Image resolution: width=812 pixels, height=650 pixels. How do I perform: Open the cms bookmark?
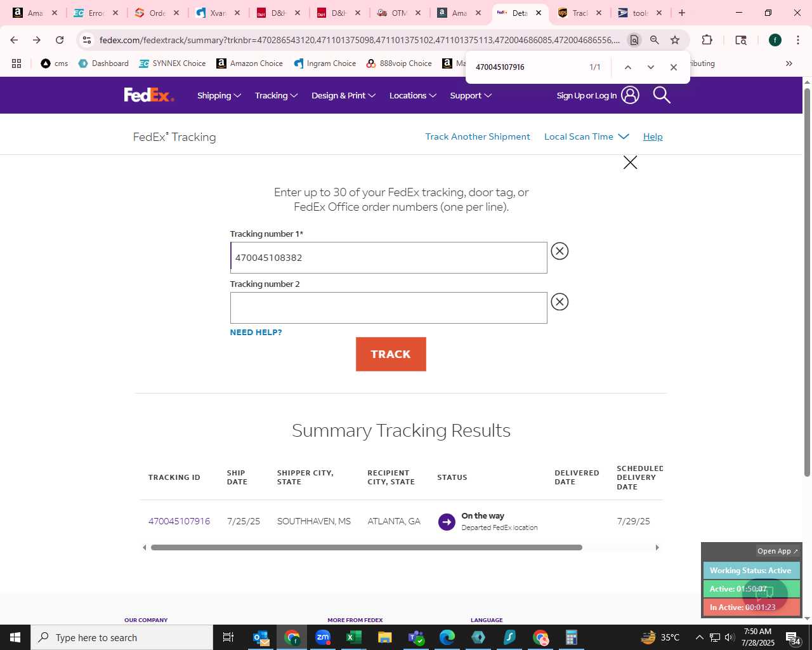pos(55,63)
